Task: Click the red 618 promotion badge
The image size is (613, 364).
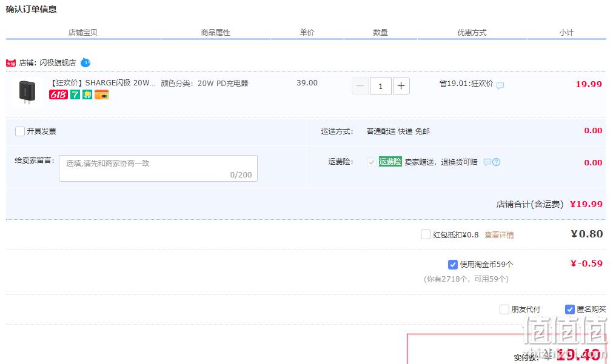Action: click(x=58, y=94)
